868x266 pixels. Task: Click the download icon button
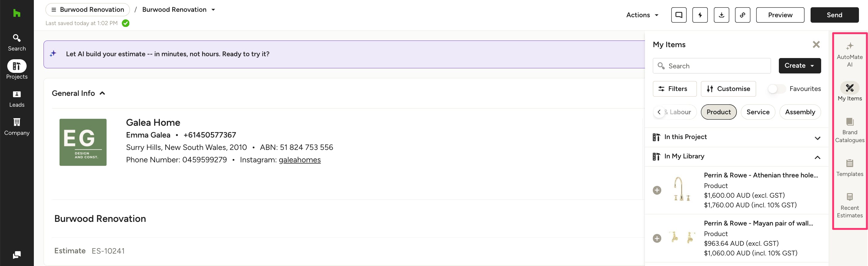click(x=721, y=15)
